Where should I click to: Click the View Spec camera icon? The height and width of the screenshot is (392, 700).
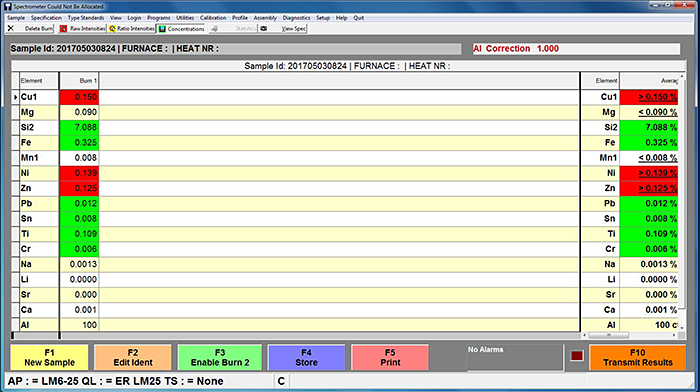pyautogui.click(x=264, y=29)
